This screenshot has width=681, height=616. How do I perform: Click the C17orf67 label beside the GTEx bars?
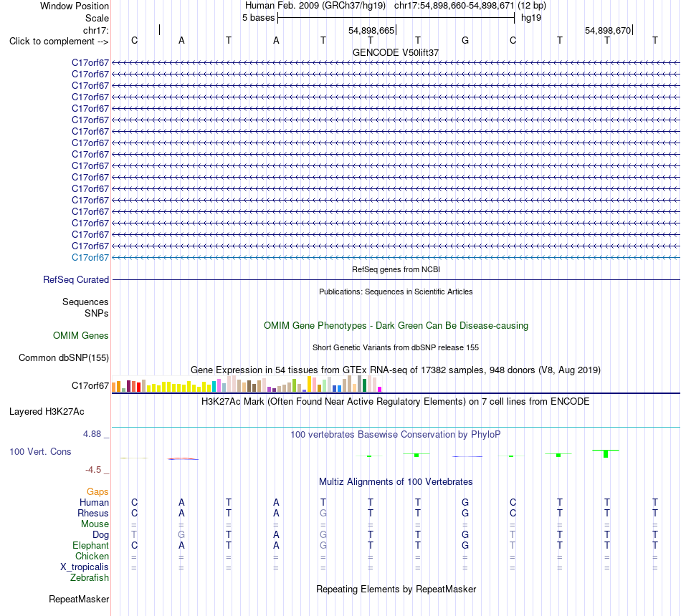(90, 386)
